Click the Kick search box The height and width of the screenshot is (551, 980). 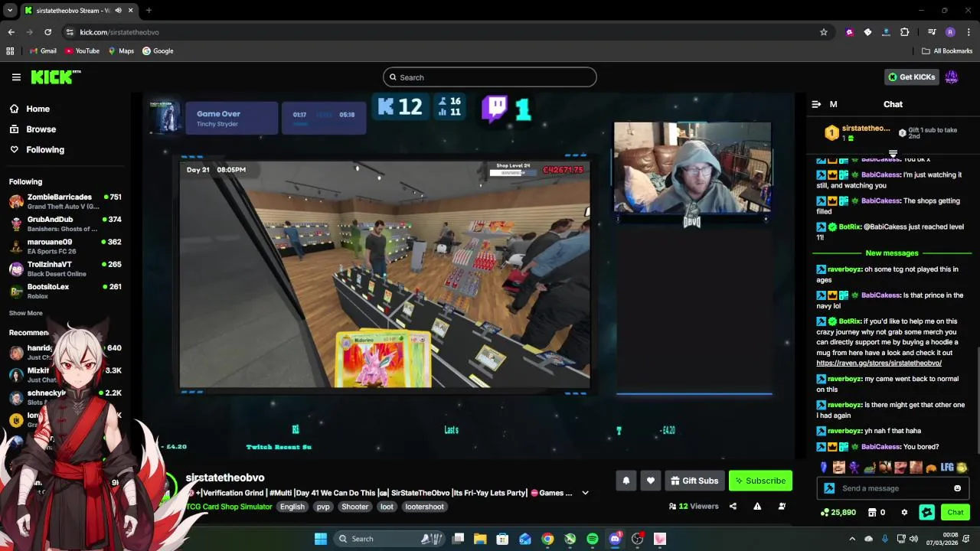(490, 77)
